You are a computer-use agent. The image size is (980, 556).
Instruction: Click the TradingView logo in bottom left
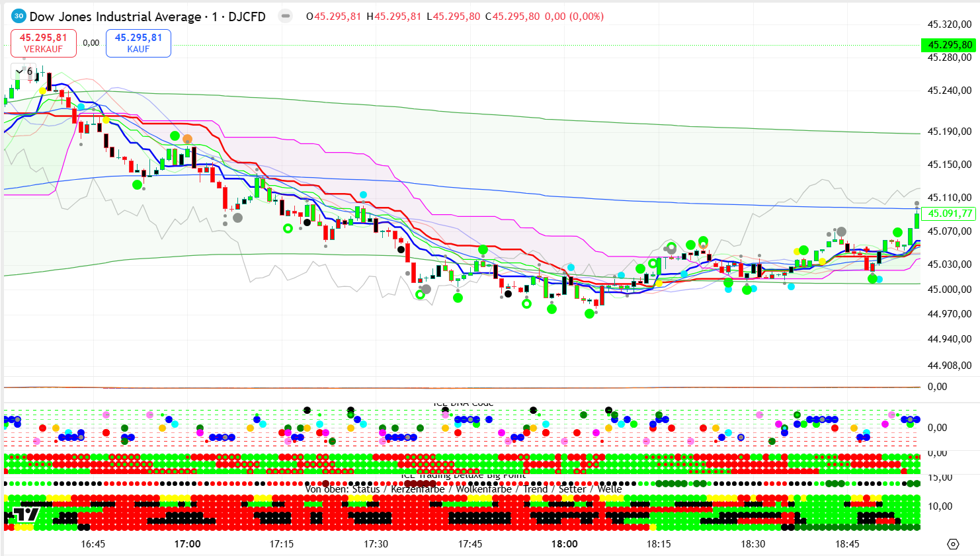tap(26, 514)
